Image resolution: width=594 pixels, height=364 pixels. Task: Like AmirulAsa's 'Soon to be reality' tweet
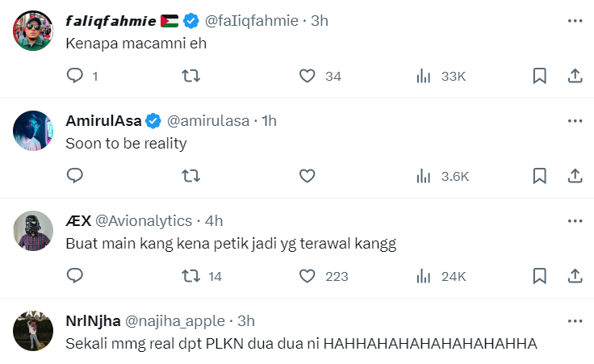point(307,176)
